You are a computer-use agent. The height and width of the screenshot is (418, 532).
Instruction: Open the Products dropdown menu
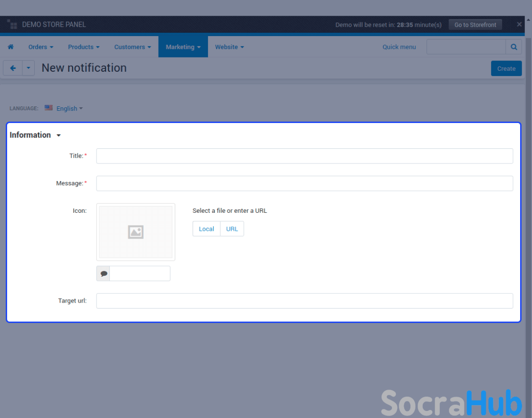[84, 47]
